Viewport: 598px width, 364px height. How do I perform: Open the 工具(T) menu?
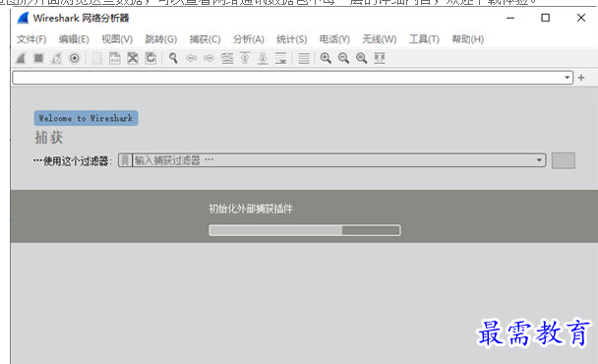424,39
